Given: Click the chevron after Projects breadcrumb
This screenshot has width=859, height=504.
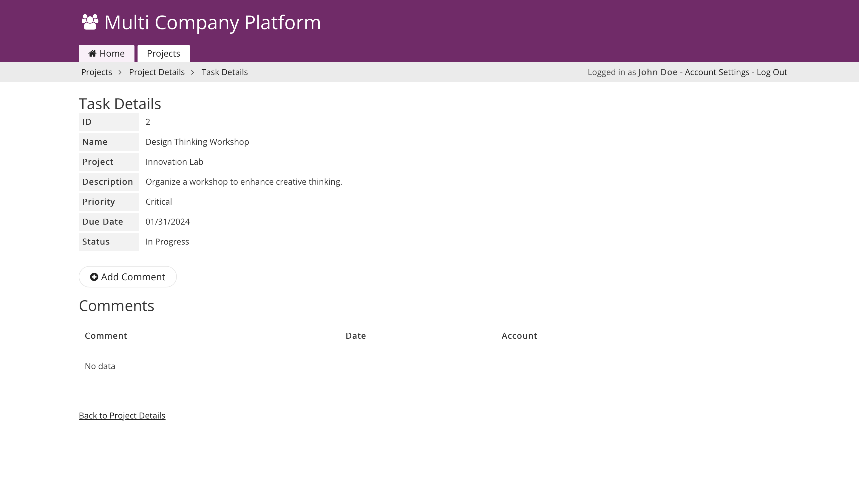Looking at the screenshot, I should tap(120, 72).
